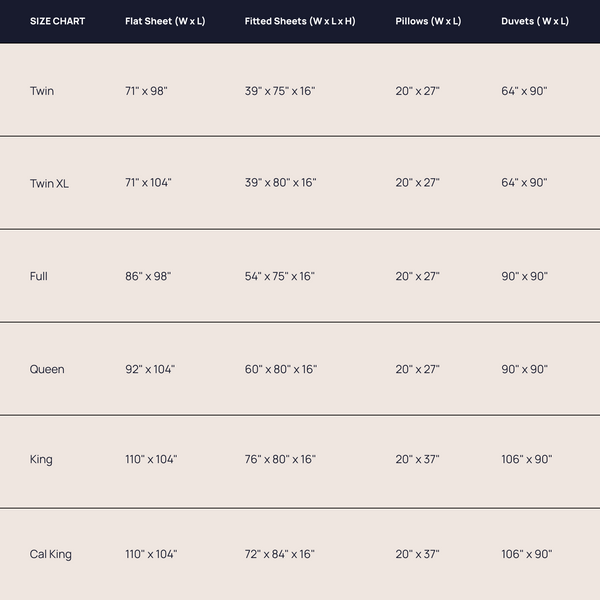This screenshot has width=600, height=600.
Task: Click the Fitted Sheets (W x L x H) header
Action: (x=300, y=21)
